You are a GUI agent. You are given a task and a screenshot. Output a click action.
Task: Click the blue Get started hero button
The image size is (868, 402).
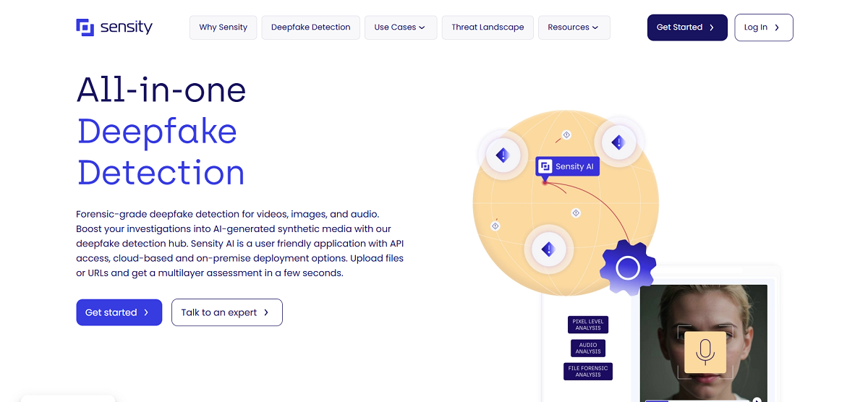(x=119, y=312)
